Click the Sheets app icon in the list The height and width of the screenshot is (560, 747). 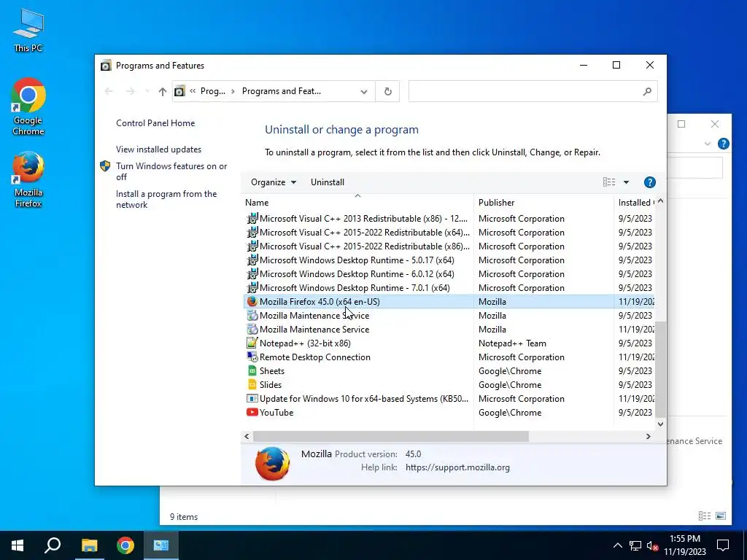pyautogui.click(x=252, y=370)
